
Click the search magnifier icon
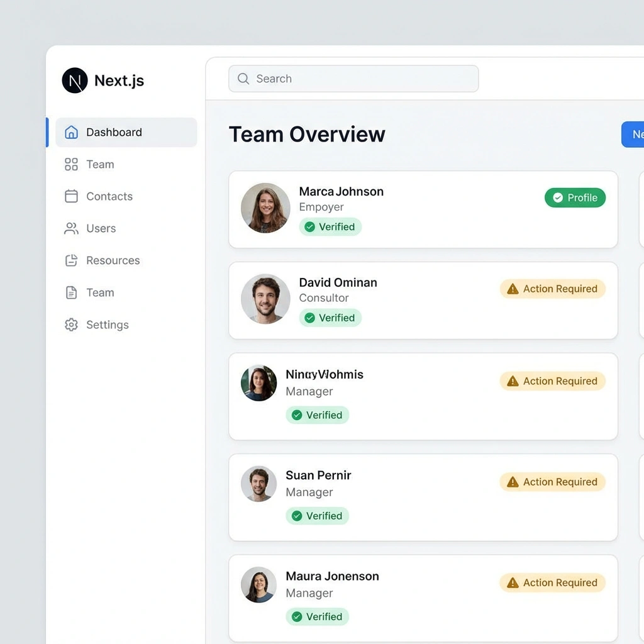tap(243, 79)
